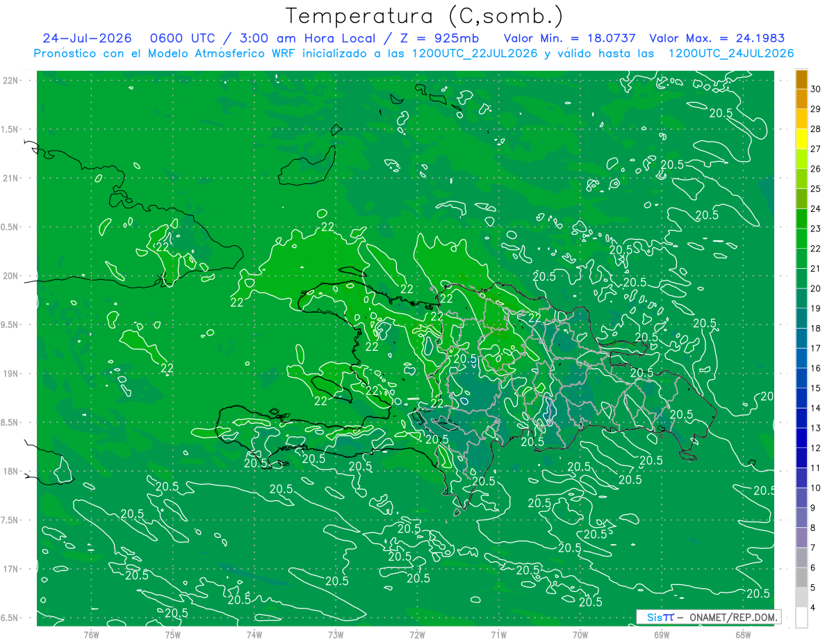This screenshot has height=644, width=834.
Task: Click the colorbar label "15"
Action: tap(816, 388)
